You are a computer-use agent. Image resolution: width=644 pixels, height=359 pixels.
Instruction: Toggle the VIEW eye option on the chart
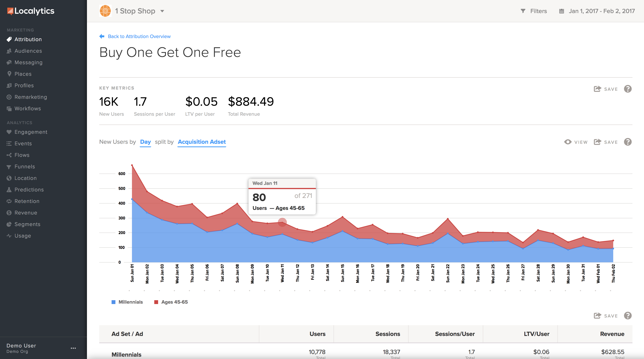pyautogui.click(x=575, y=142)
